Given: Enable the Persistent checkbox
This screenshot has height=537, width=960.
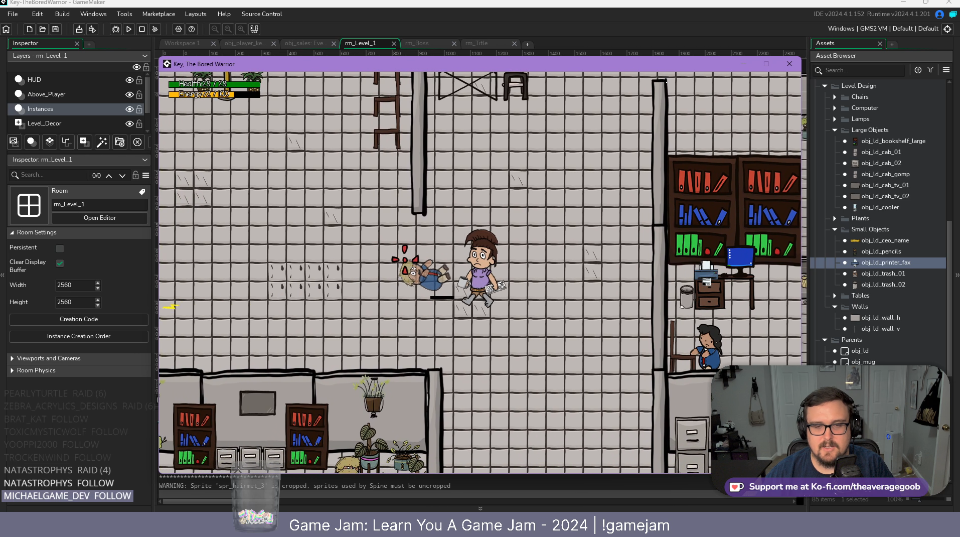Looking at the screenshot, I should (60, 248).
